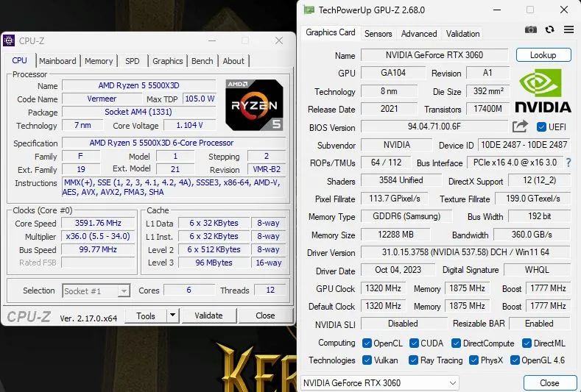Open the Advanced tab in GPU-Z
581x392 pixels.
coord(419,34)
